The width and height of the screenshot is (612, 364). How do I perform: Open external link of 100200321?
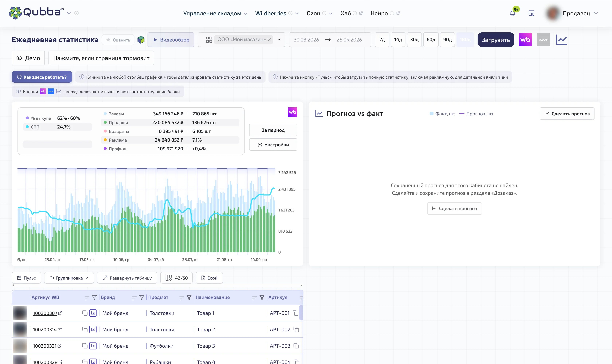point(59,346)
